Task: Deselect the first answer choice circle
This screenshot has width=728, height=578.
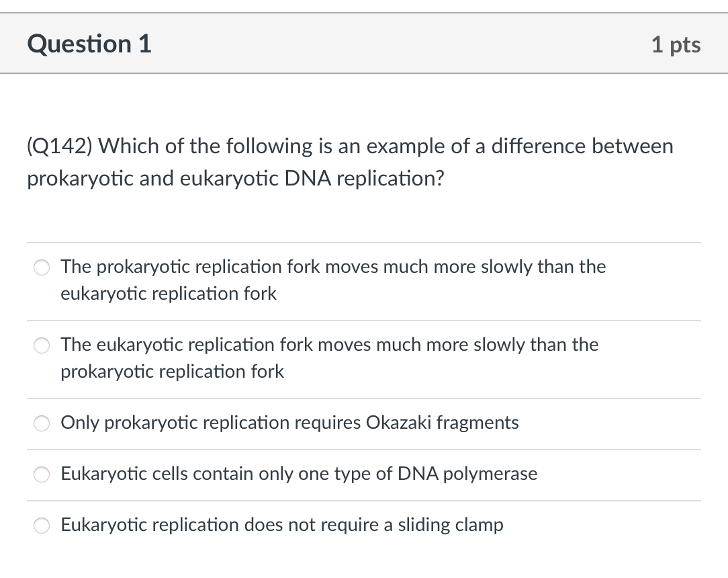Action: [x=42, y=267]
